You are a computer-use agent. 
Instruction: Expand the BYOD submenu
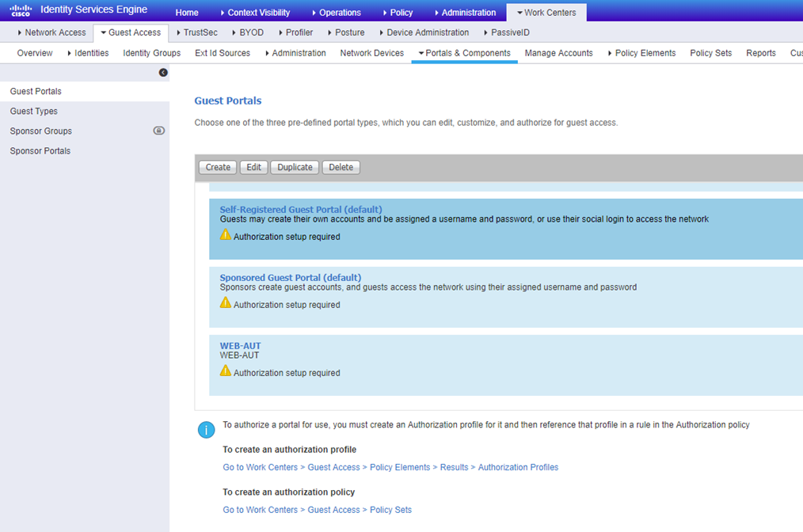(x=248, y=32)
